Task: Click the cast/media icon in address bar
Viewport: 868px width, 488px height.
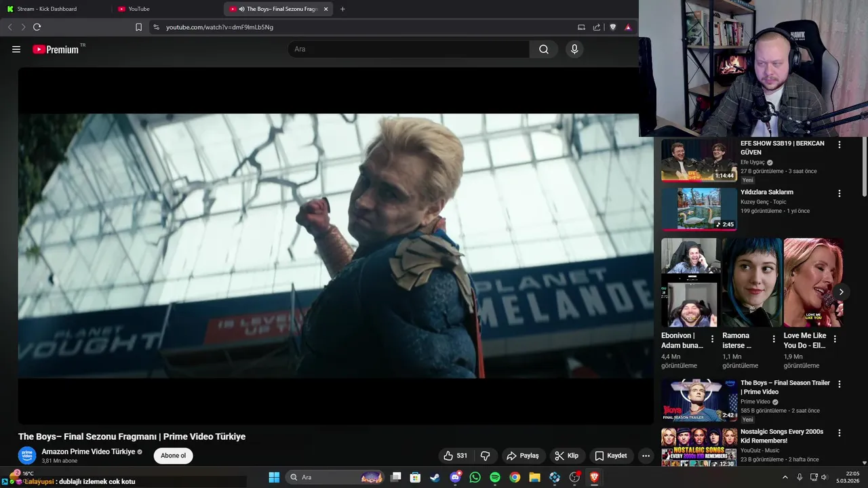Action: coord(581,27)
